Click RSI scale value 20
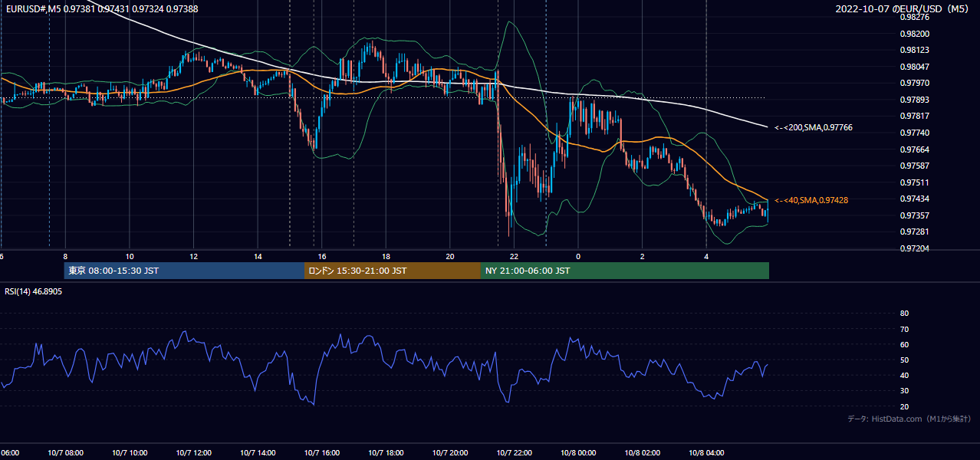980x460 pixels. pyautogui.click(x=904, y=406)
